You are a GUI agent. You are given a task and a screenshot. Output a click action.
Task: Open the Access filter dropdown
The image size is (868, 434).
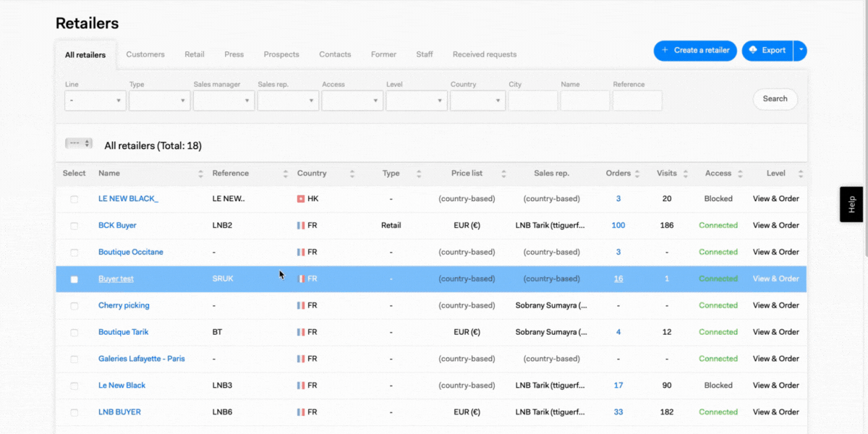[x=352, y=101]
